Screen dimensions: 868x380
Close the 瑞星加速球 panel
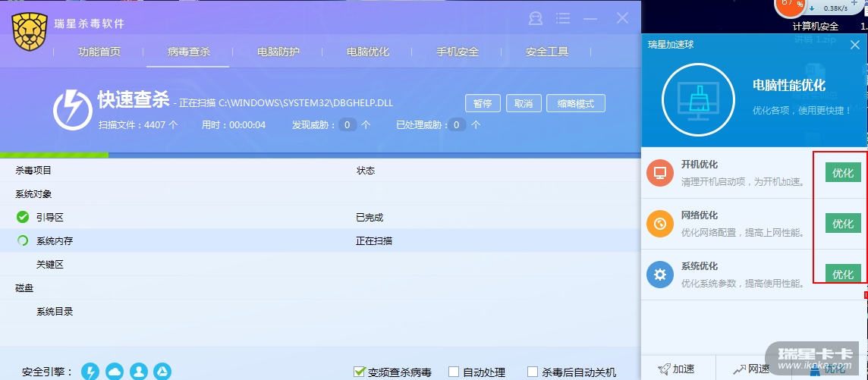click(854, 45)
